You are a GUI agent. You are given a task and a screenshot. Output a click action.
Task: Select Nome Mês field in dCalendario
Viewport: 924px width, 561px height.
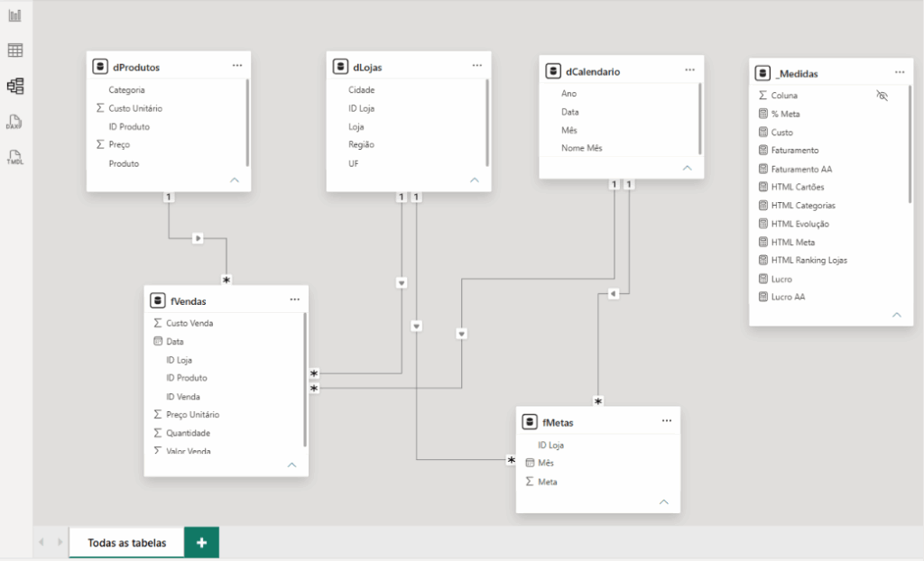[x=582, y=148]
